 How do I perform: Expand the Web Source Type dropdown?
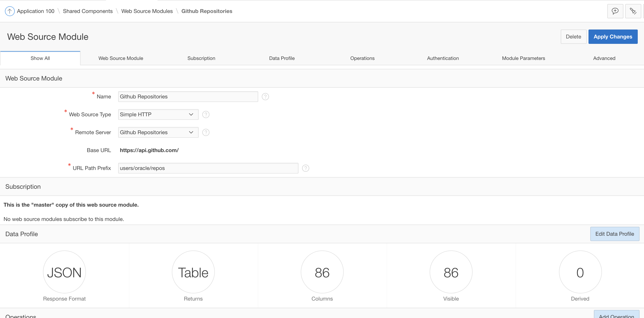coord(158,115)
